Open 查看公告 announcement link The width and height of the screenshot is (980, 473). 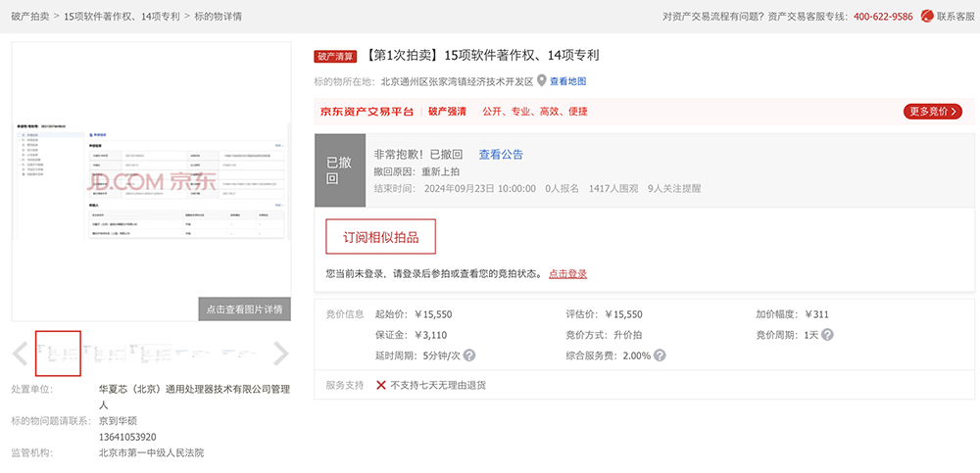point(501,155)
